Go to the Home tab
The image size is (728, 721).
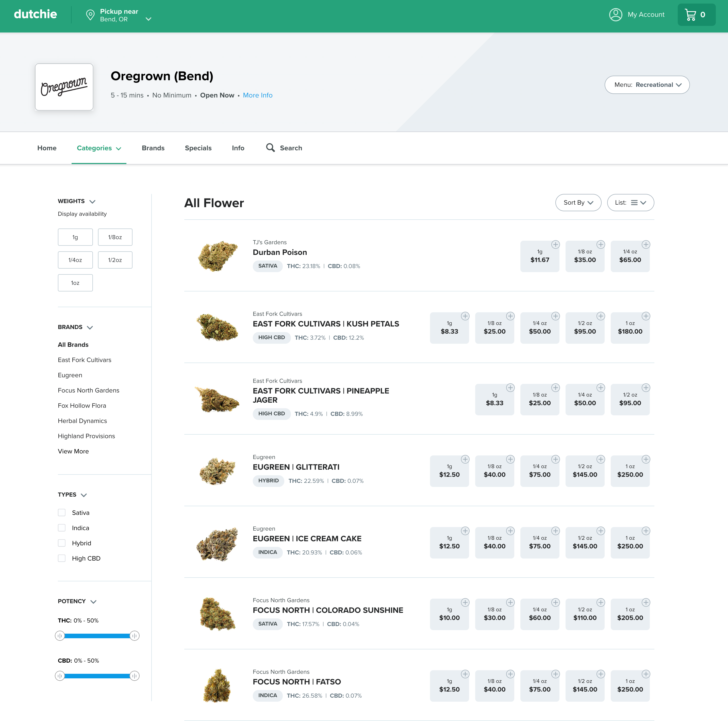click(x=47, y=148)
